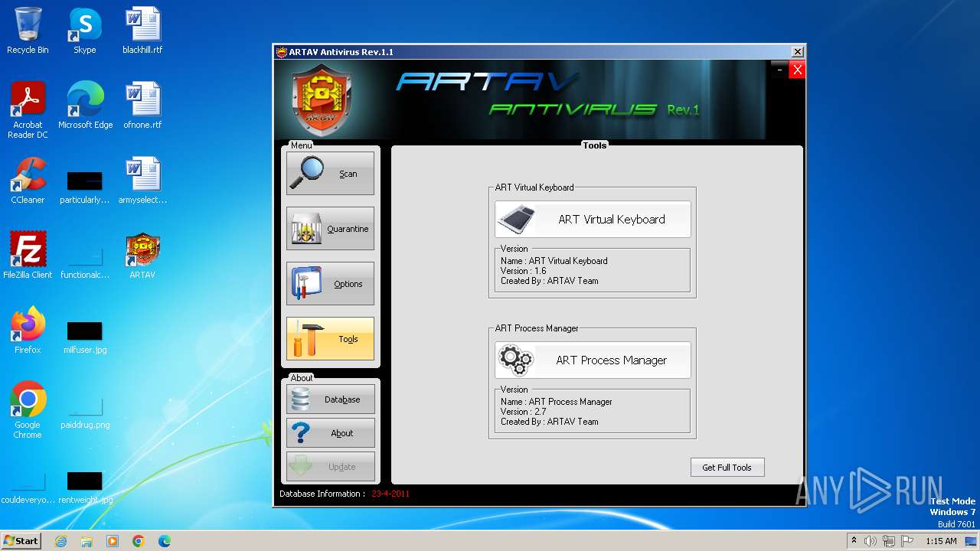
Task: Select rentweight.jpg desktop file
Action: (x=85, y=487)
